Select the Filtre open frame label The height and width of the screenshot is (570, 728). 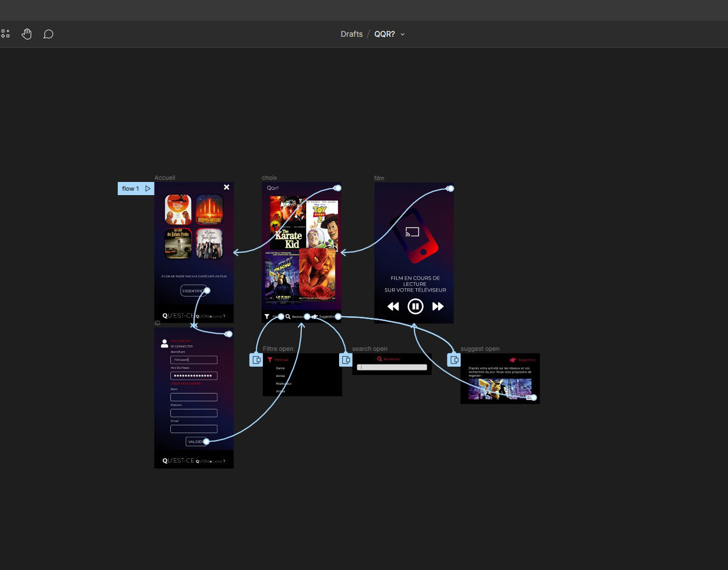pos(278,349)
